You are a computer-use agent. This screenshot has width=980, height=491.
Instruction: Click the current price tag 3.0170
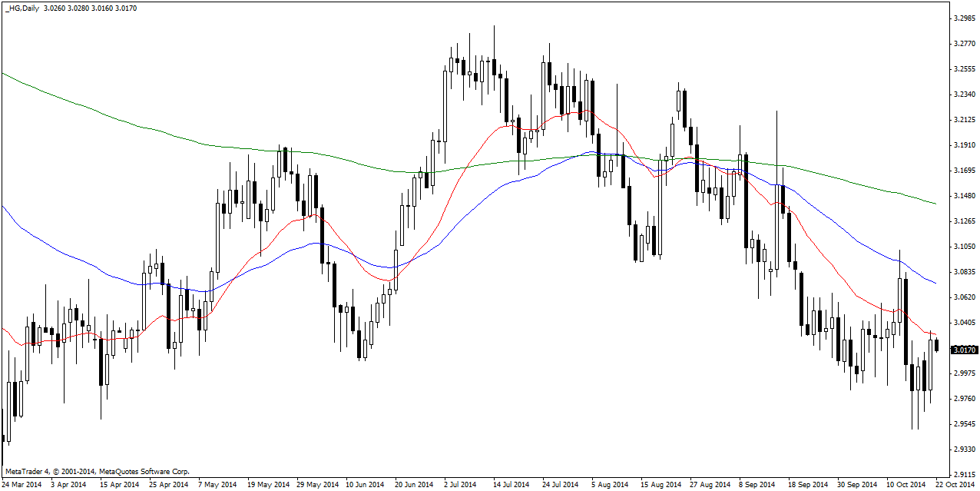point(963,350)
